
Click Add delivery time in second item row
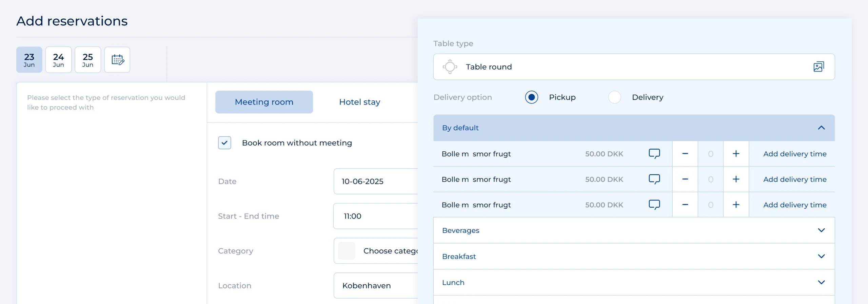point(795,179)
